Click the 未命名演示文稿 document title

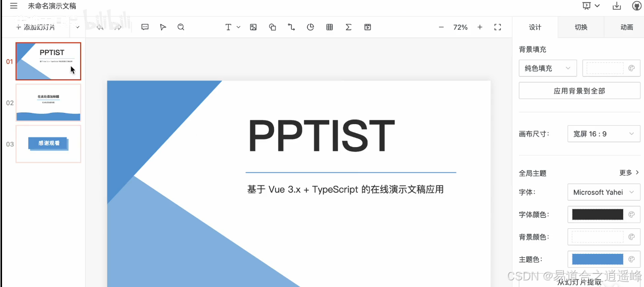(52, 6)
